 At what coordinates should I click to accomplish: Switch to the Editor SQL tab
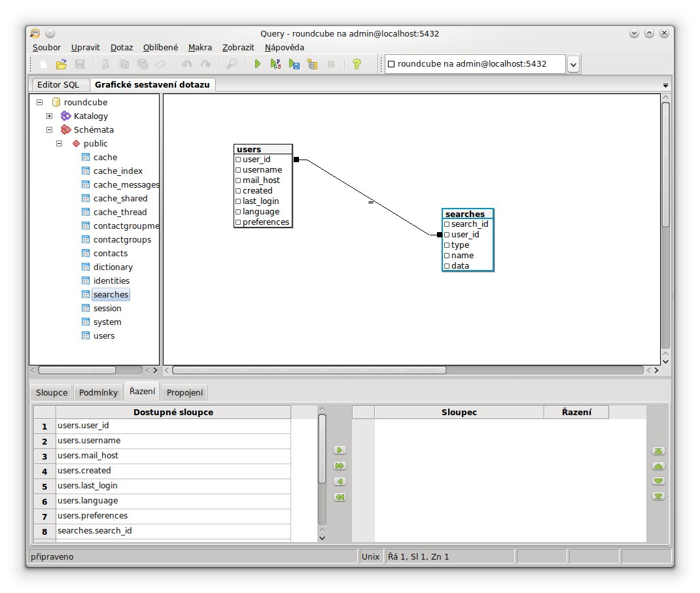click(58, 85)
